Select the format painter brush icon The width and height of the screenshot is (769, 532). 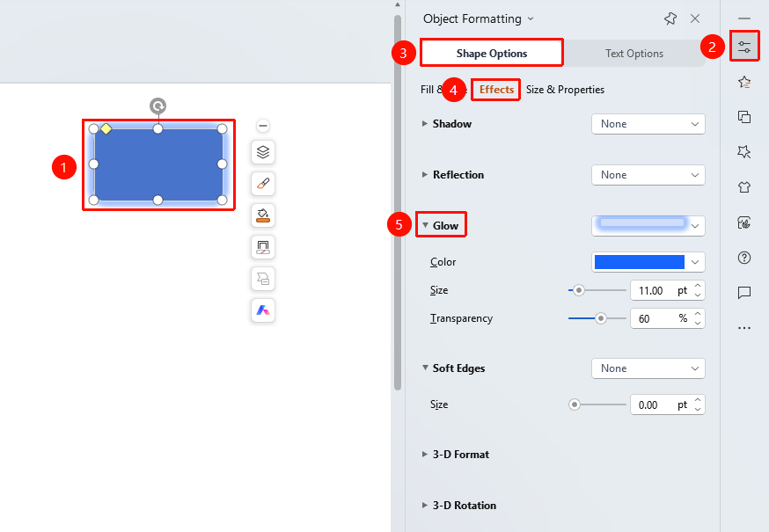[263, 184]
